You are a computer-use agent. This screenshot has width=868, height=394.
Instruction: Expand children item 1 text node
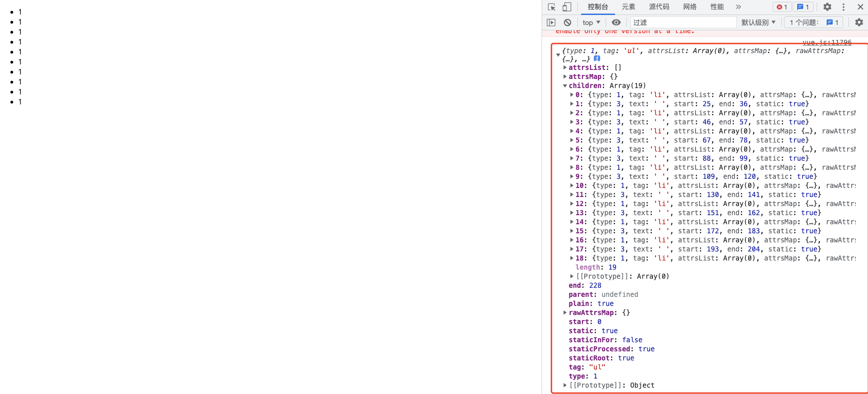click(572, 104)
